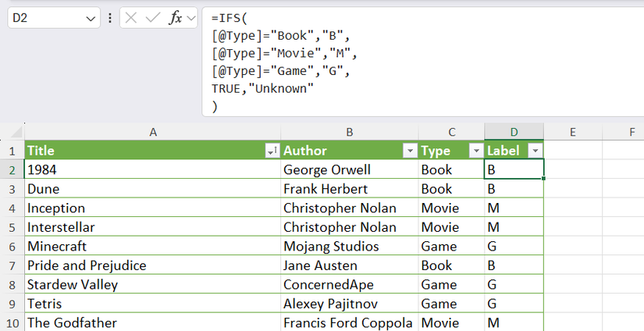This screenshot has height=331, width=644.
Task: Open the Type column filter dropdown
Action: [x=476, y=151]
